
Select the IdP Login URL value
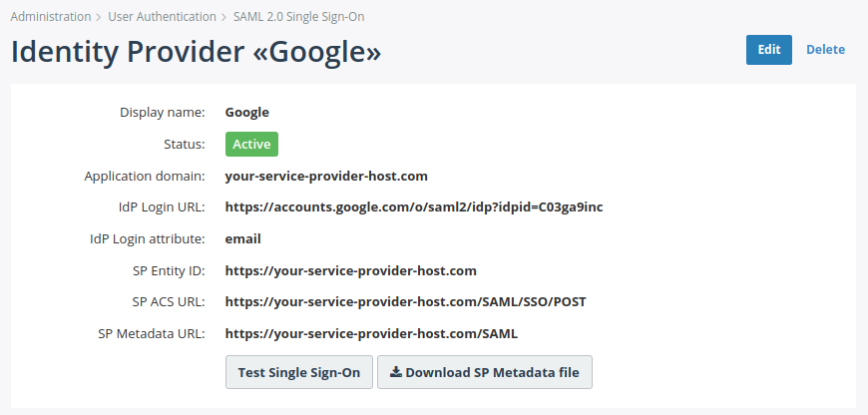[x=413, y=207]
